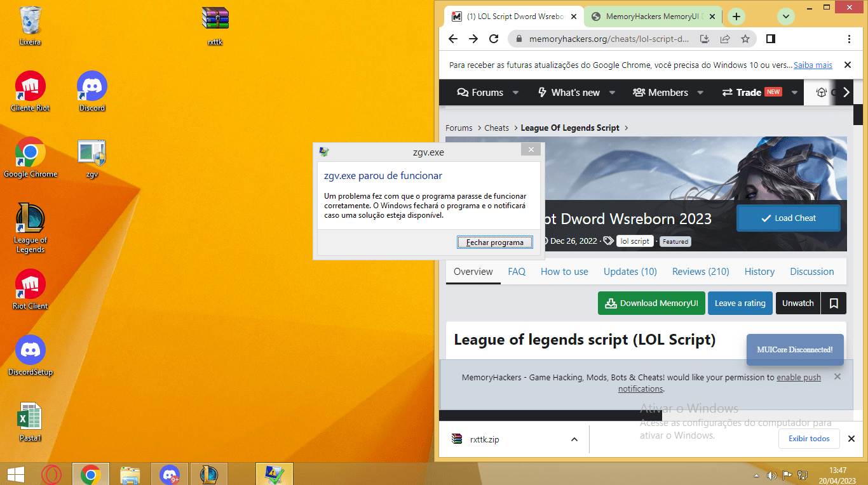Open the Windows Start button
Screen dimensions: 868x485
point(15,474)
